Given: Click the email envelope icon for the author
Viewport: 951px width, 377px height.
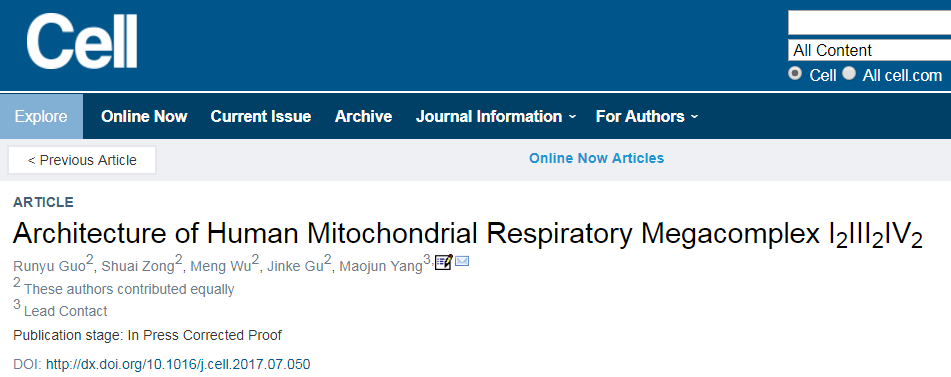Looking at the screenshot, I should 462,262.
